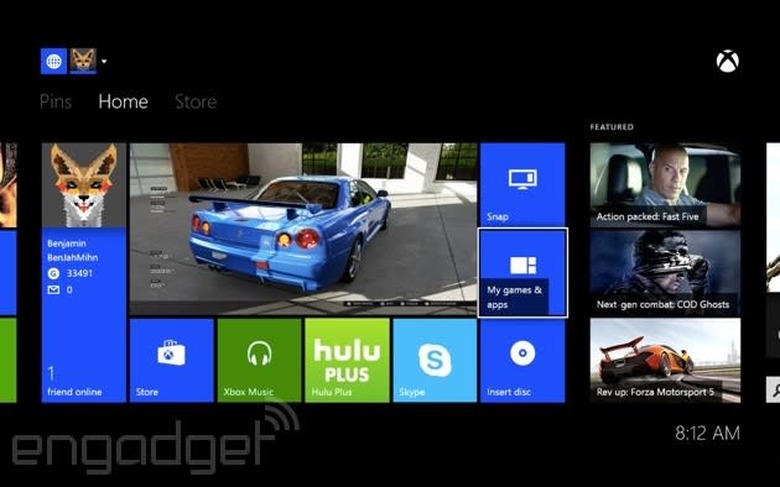780x487 pixels.
Task: Click the fox gamerpic in header
Action: pyautogui.click(x=83, y=61)
